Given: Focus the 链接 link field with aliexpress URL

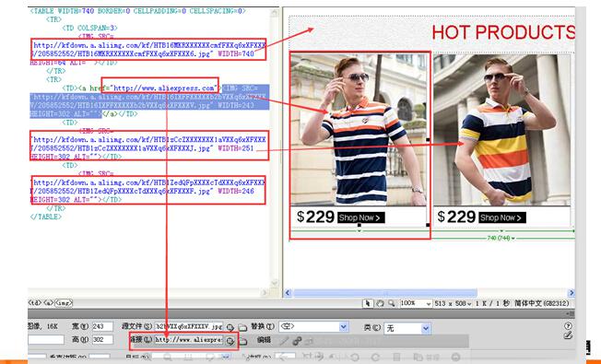Looking at the screenshot, I should pos(189,339).
